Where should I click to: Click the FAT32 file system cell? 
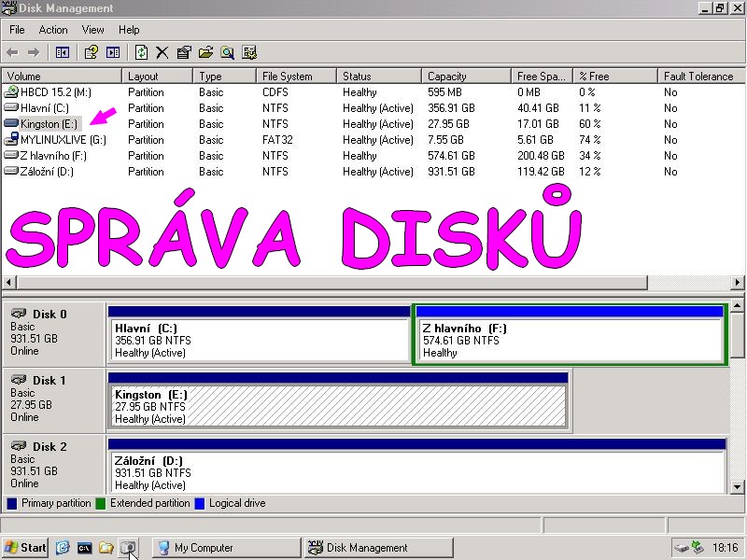click(277, 139)
